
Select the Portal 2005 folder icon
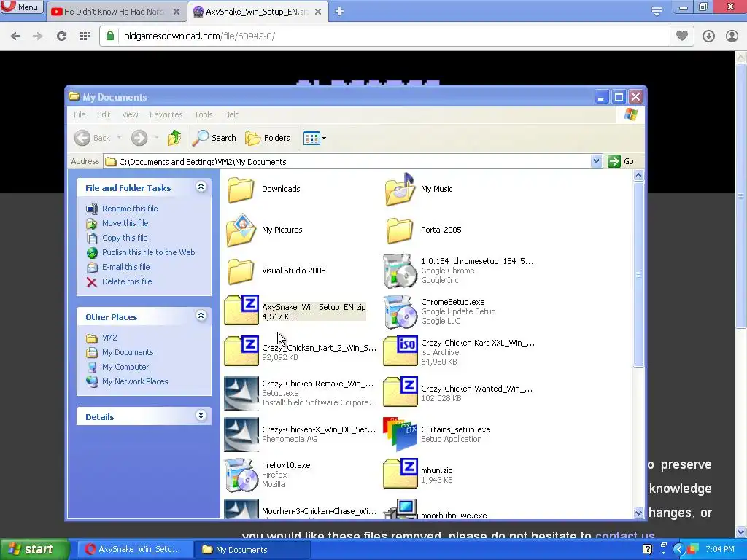[x=400, y=230]
